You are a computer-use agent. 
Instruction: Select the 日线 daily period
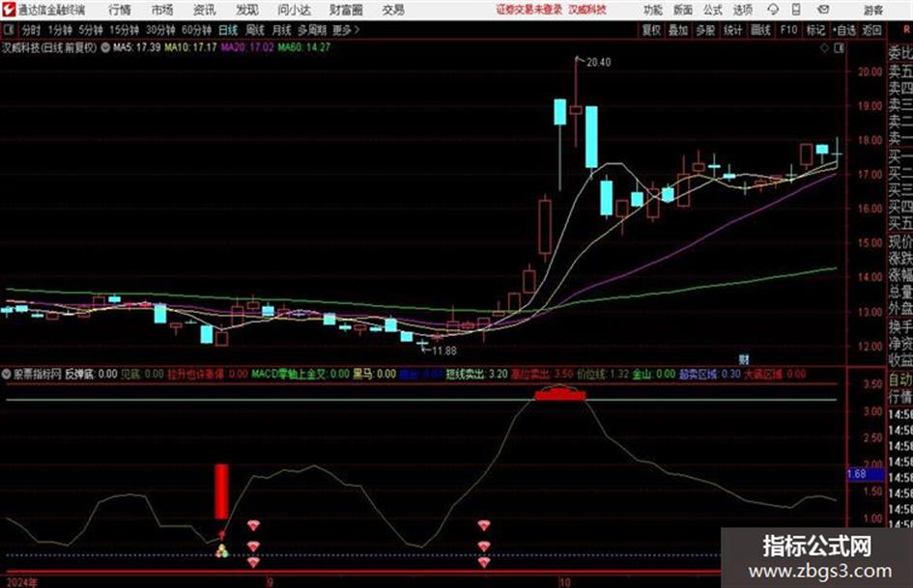(228, 30)
